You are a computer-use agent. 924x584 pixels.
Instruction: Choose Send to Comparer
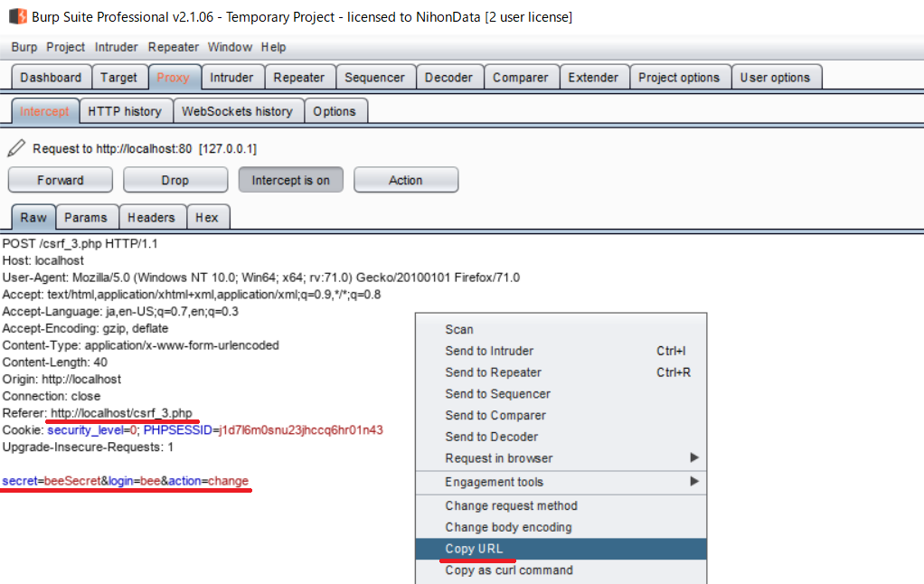click(x=561, y=416)
